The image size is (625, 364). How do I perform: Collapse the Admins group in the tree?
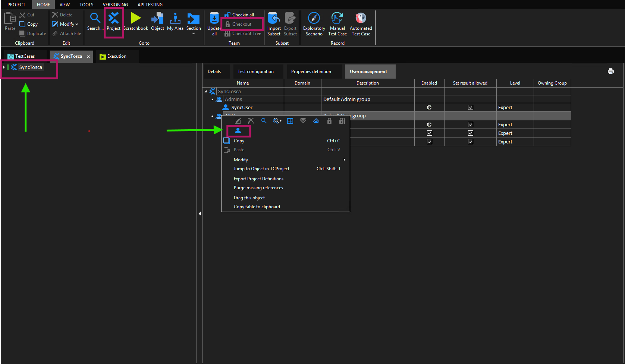click(213, 99)
